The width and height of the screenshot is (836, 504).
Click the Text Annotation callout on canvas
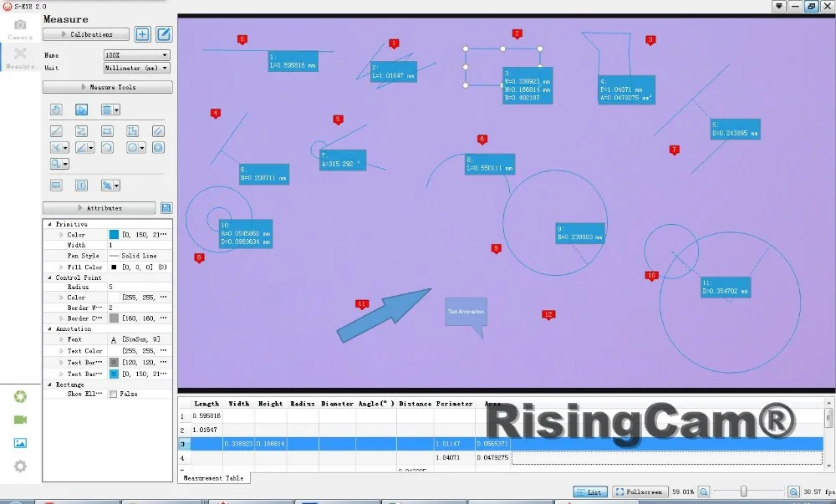tap(466, 312)
